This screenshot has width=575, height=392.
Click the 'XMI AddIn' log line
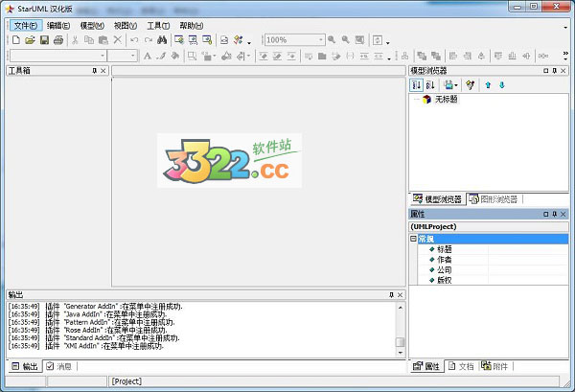(x=86, y=346)
